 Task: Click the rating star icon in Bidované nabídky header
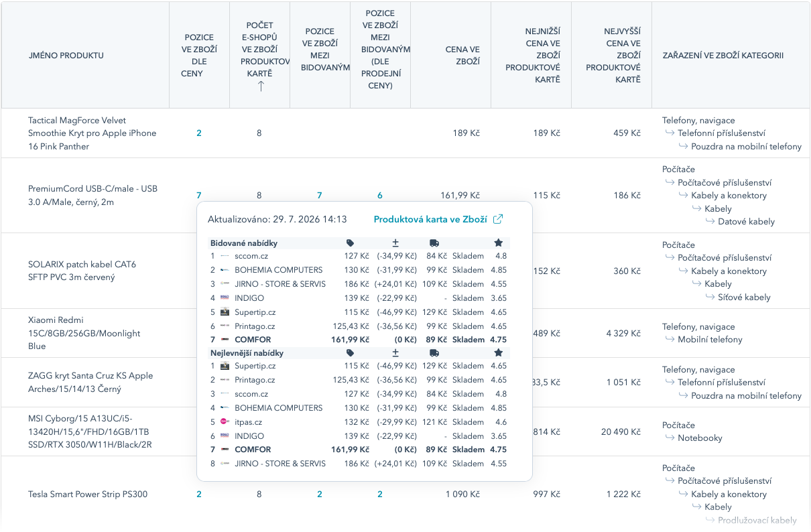point(498,243)
